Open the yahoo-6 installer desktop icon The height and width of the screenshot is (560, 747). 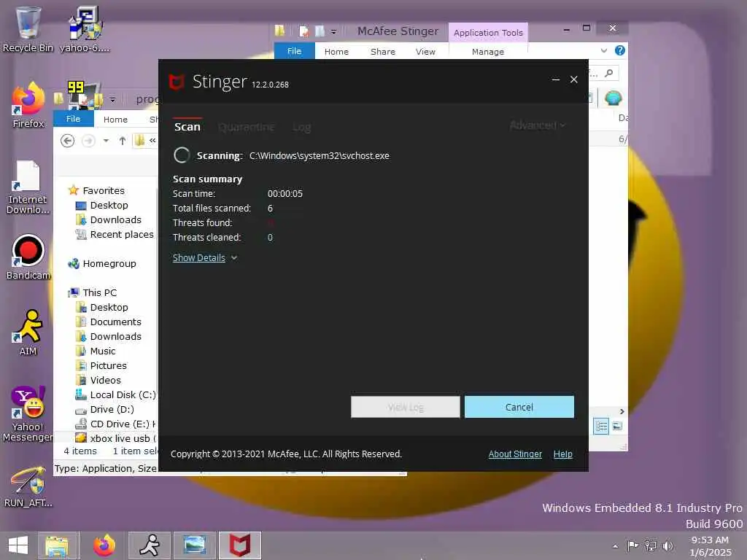85,29
